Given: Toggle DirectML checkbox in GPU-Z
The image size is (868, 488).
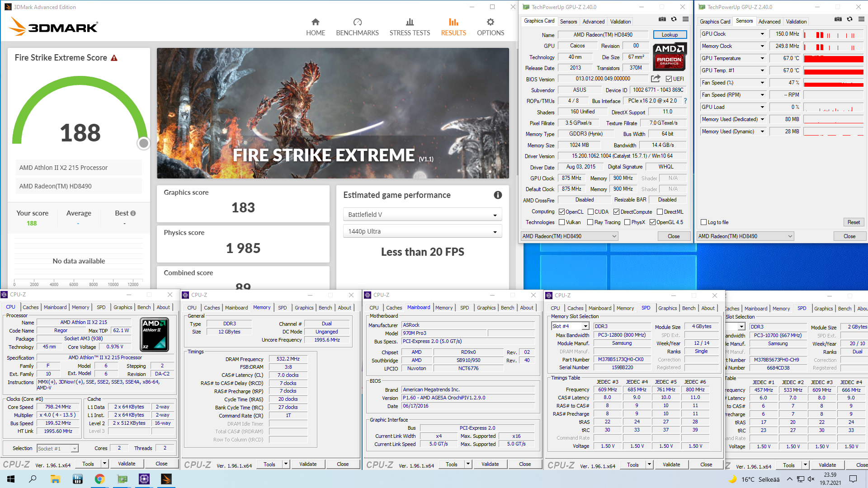Looking at the screenshot, I should pos(660,212).
